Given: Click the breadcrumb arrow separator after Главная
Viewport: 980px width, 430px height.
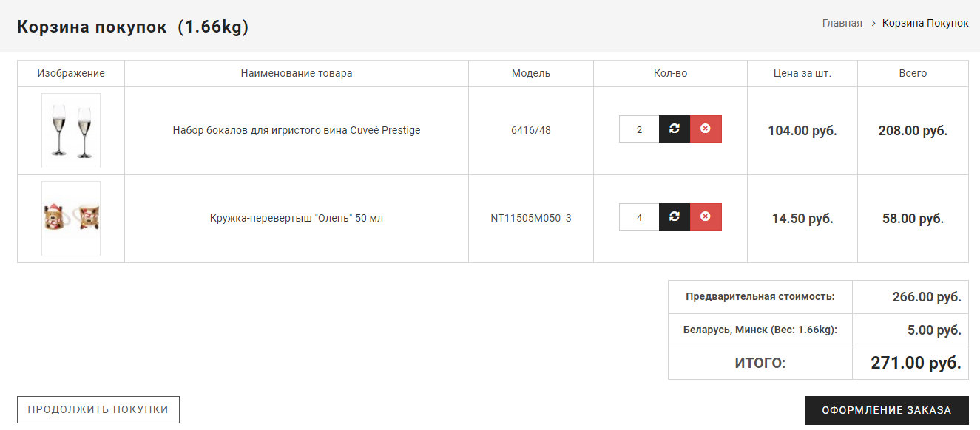Looking at the screenshot, I should (873, 24).
